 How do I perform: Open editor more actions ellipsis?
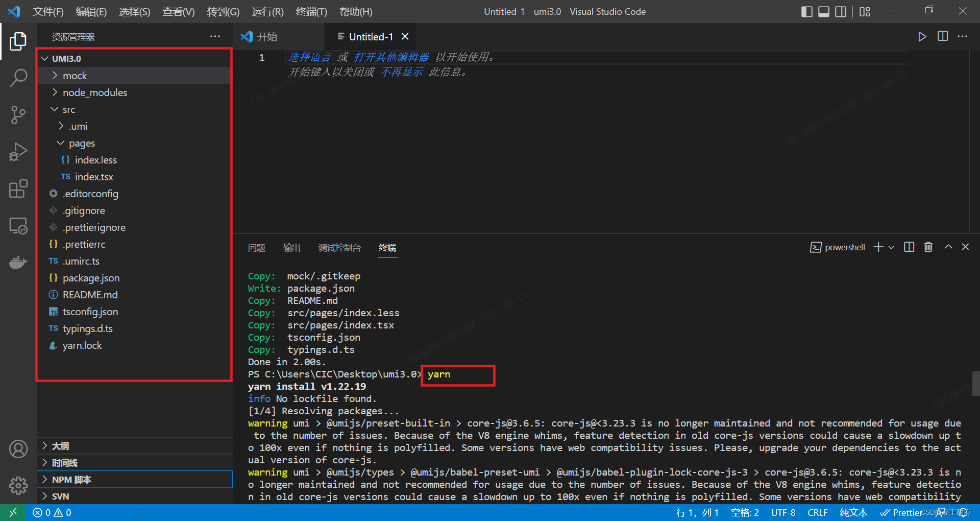(x=963, y=36)
